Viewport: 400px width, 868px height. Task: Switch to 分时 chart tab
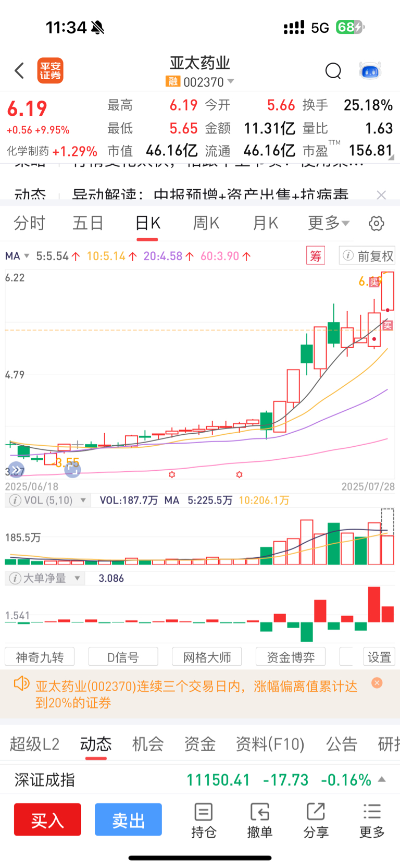pyautogui.click(x=29, y=223)
